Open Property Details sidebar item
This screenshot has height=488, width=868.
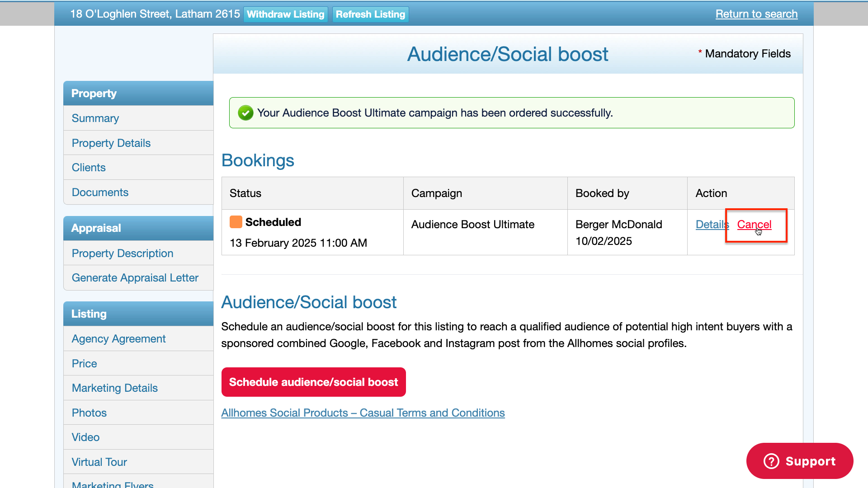pos(138,143)
